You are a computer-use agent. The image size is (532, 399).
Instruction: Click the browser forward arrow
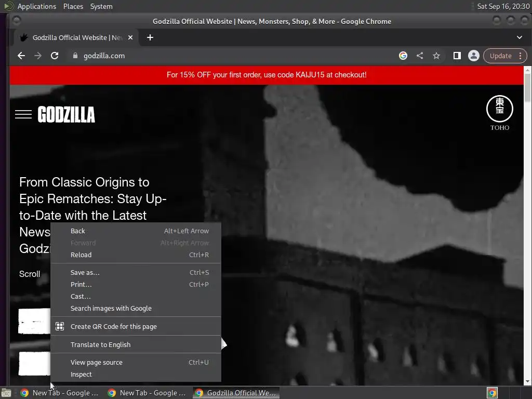click(38, 56)
